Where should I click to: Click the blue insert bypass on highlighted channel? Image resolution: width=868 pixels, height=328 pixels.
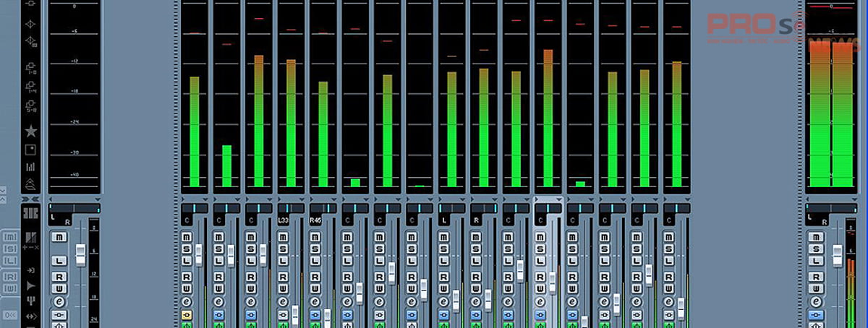click(540, 315)
